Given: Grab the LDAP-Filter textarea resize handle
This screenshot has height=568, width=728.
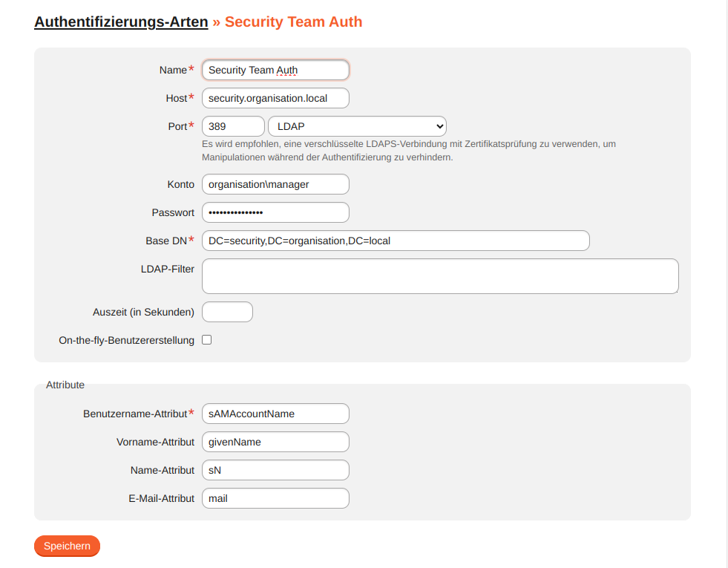Looking at the screenshot, I should click(675, 290).
